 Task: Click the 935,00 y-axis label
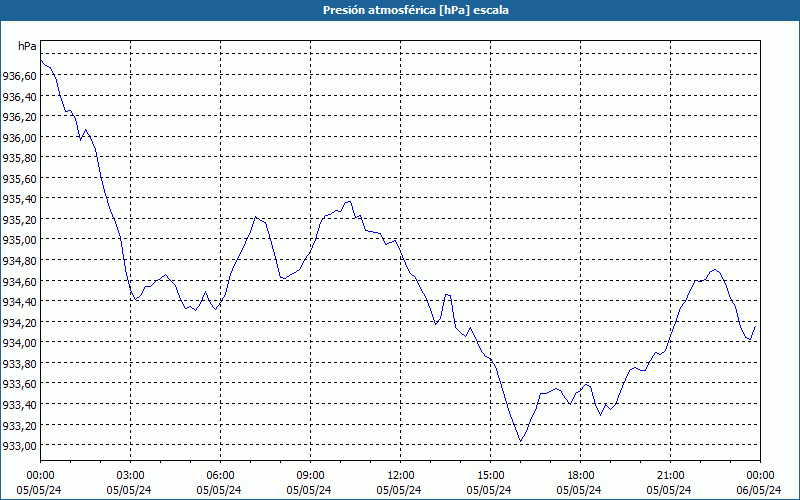click(x=19, y=240)
